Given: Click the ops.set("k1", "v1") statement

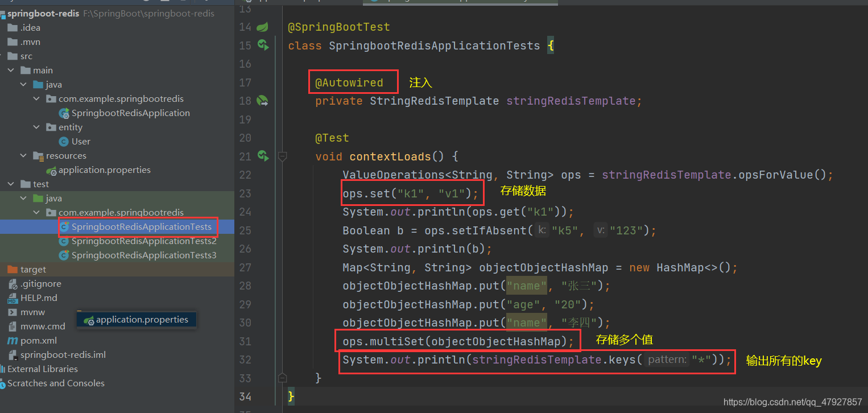Looking at the screenshot, I should pyautogui.click(x=411, y=193).
